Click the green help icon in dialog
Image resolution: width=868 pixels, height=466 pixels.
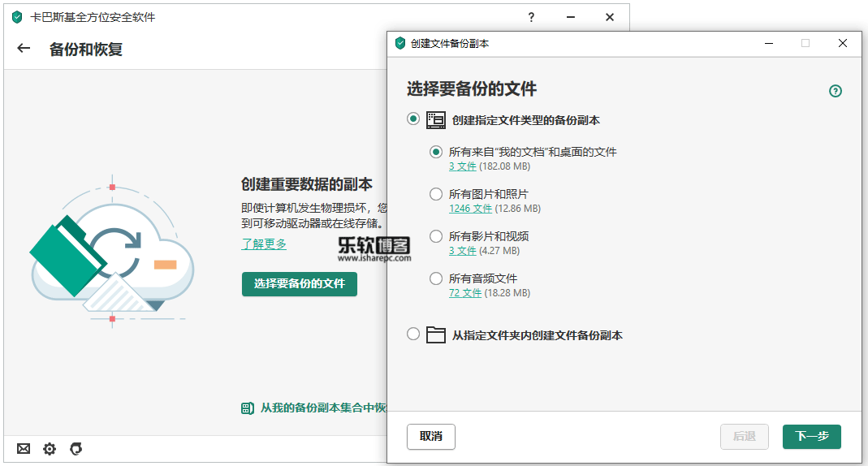click(835, 91)
